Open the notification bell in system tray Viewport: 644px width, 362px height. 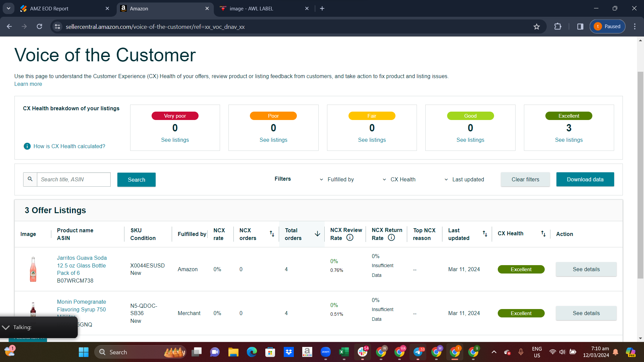coord(616,352)
